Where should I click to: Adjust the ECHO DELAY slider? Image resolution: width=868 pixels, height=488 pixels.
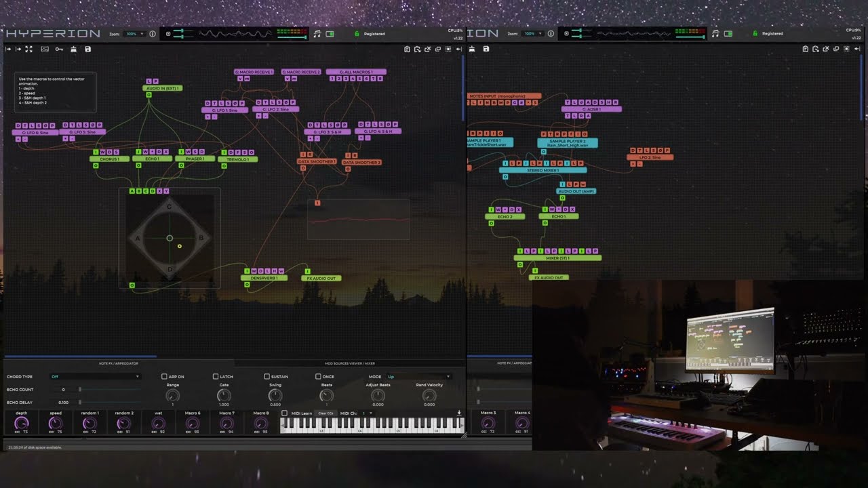[108, 402]
